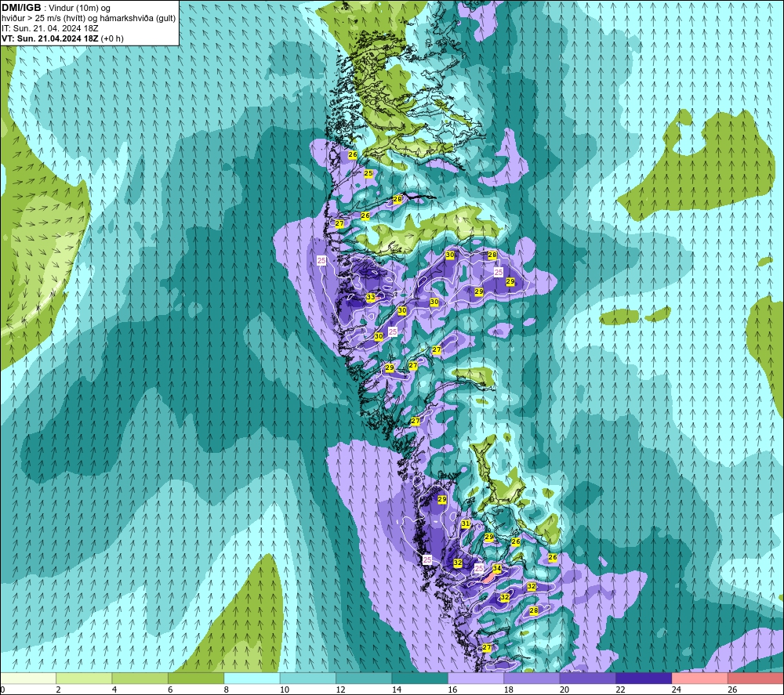784x695 pixels.
Task: Pick the 10–12 m/s light teal legend swatch
Action: tap(308, 678)
